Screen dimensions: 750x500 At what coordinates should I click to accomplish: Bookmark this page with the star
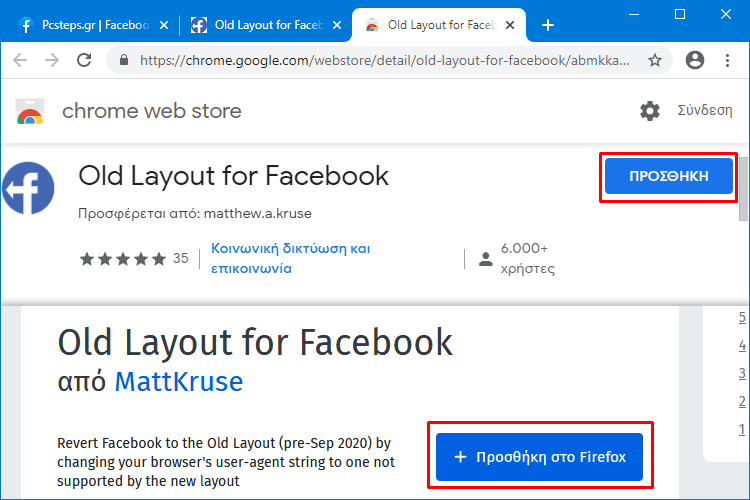tap(655, 60)
